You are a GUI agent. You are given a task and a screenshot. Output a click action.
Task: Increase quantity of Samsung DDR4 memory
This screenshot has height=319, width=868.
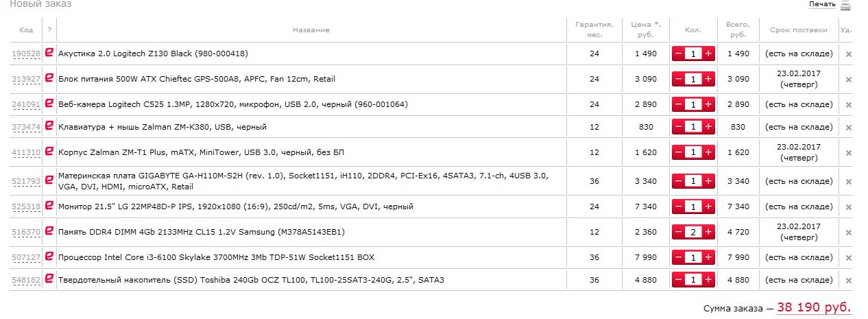pyautogui.click(x=708, y=232)
